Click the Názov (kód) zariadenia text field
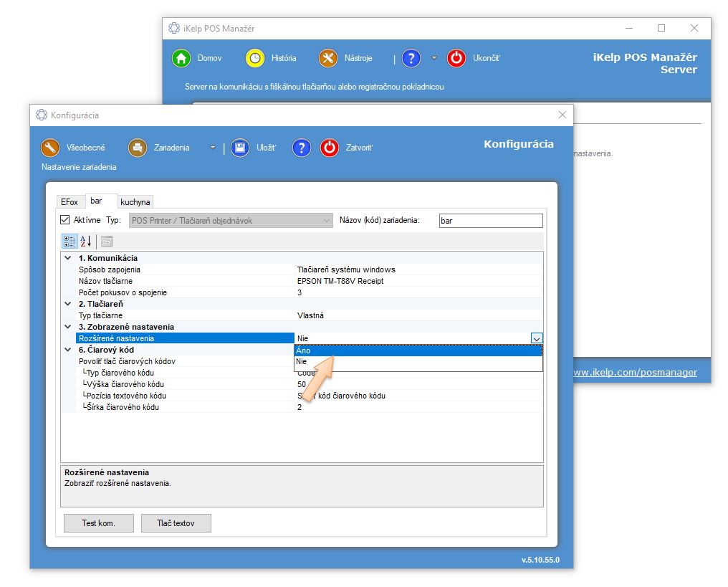The image size is (728, 587). 490,221
